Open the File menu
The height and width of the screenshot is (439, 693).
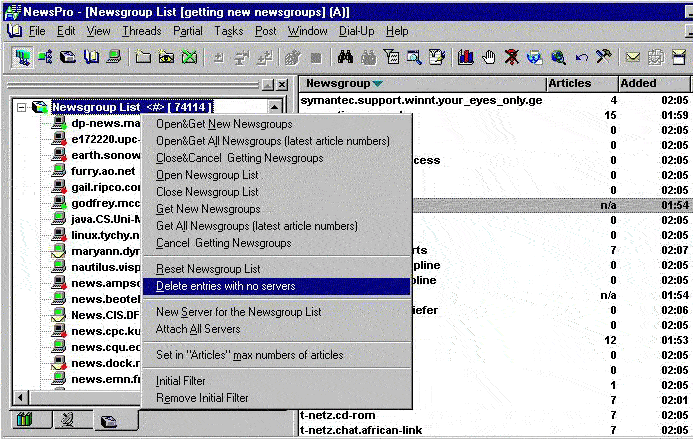(37, 31)
